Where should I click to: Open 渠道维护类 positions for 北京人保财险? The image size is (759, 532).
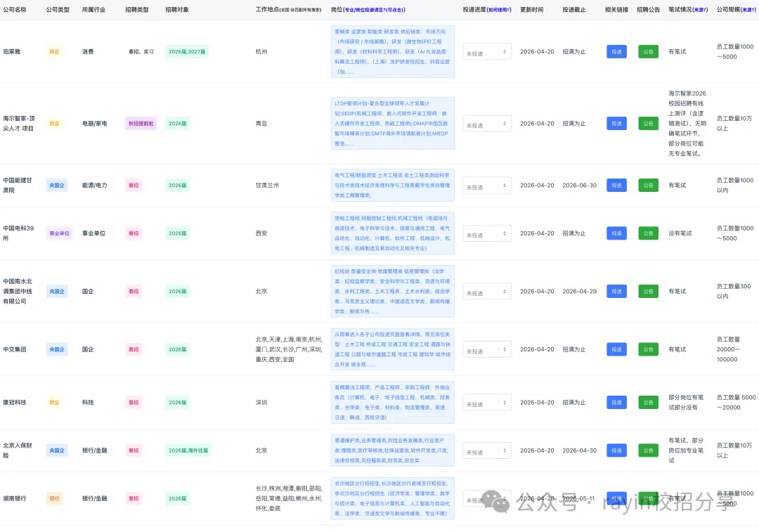(393, 450)
